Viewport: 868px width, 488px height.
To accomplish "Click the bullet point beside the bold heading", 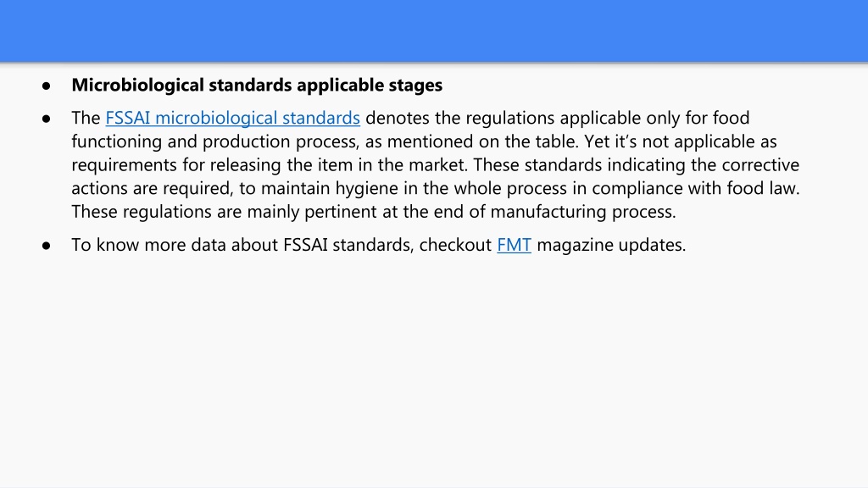I will click(x=46, y=86).
